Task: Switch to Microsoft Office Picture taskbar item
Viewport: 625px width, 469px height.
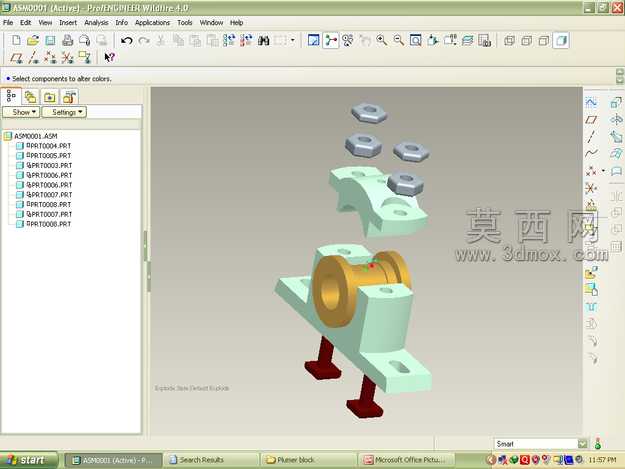Action: [x=406, y=460]
